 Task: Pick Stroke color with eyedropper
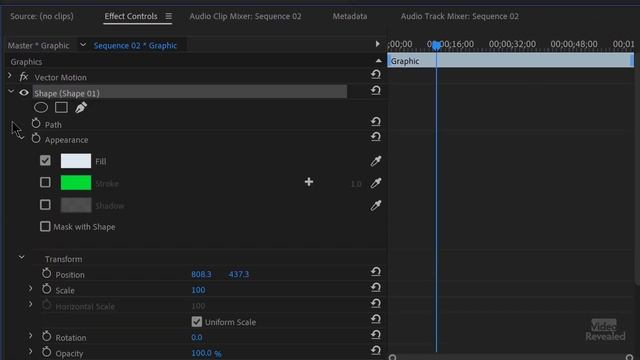pos(376,183)
